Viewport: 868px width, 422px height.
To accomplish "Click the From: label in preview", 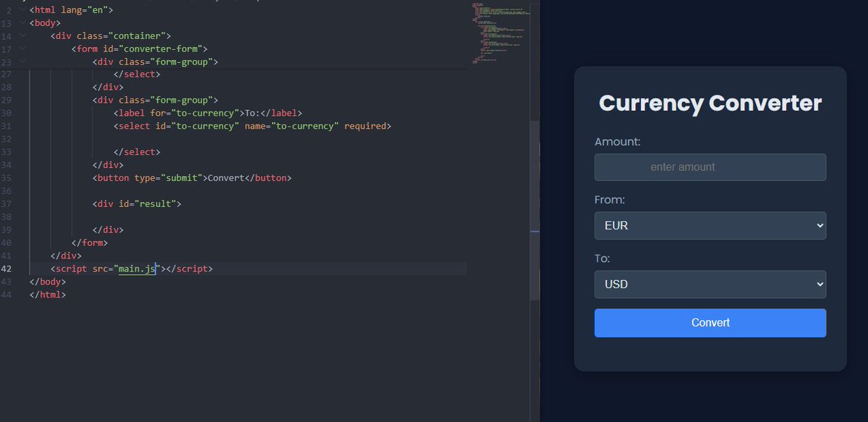I will pos(610,200).
